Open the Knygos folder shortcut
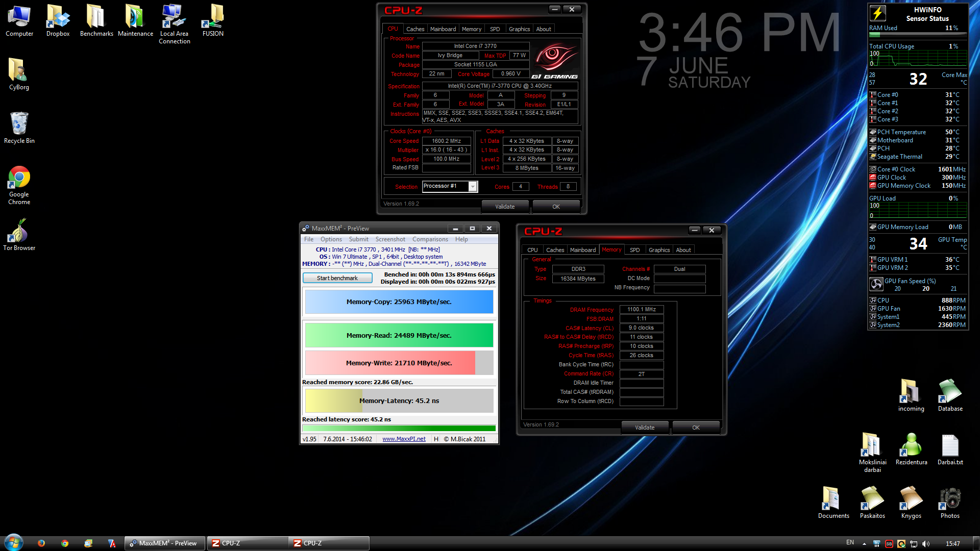980x551 pixels. 911,503
